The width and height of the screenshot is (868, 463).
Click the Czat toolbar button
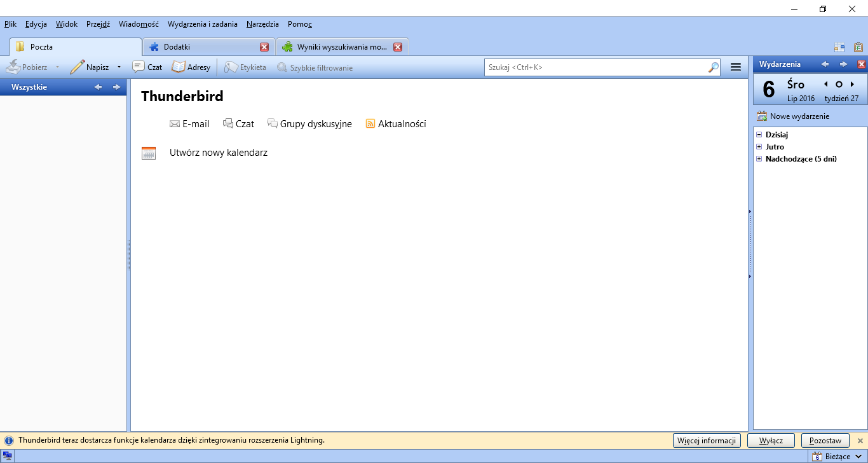(x=147, y=67)
